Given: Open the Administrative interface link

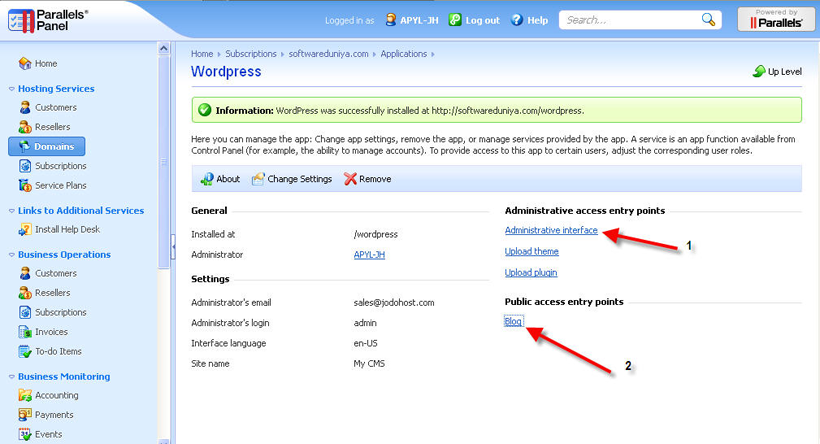Looking at the screenshot, I should coord(551,230).
